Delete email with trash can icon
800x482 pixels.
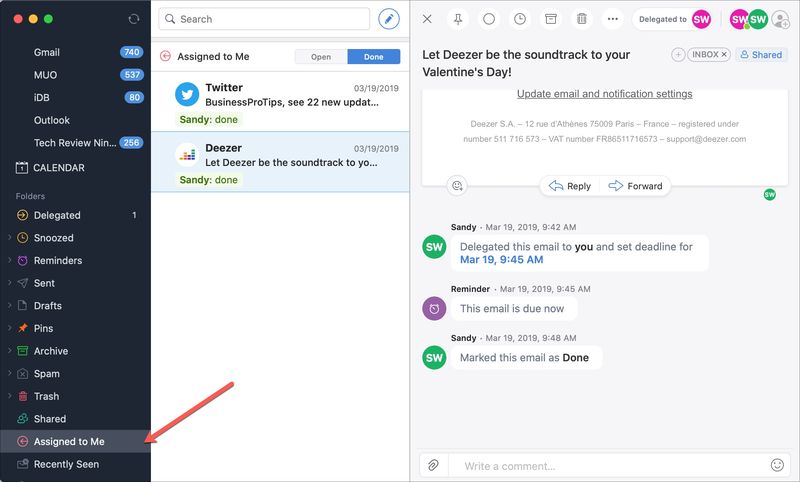pos(581,19)
